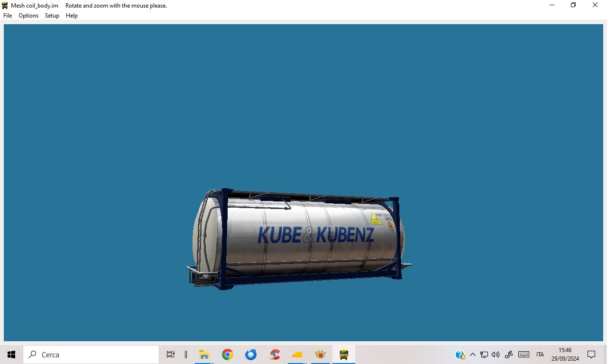Image resolution: width=607 pixels, height=364 pixels.
Task: Expand the hidden system tray icons
Action: 472,355
